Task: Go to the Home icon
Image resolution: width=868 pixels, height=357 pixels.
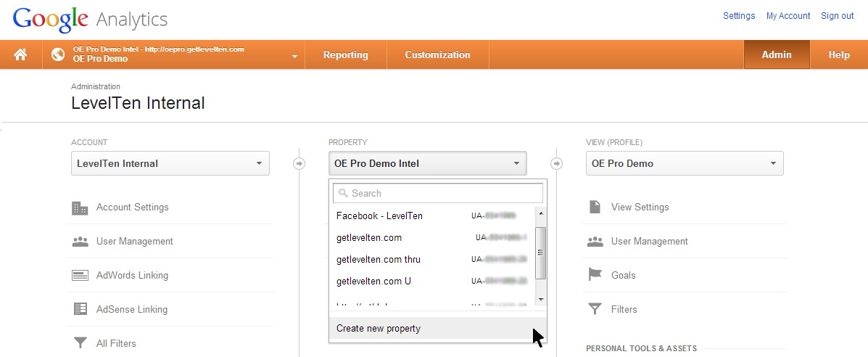Action: [20, 54]
